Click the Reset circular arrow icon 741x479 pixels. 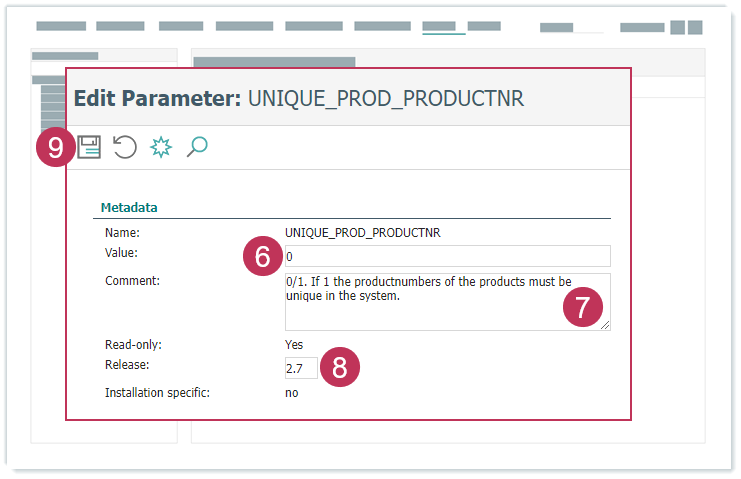pos(125,148)
